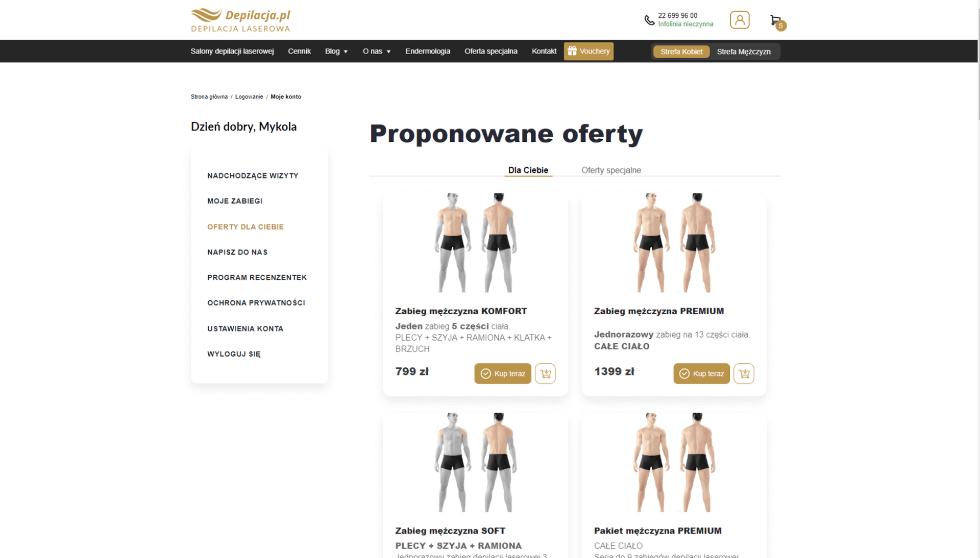Expand the O nas dropdown
980x558 pixels.
(377, 51)
